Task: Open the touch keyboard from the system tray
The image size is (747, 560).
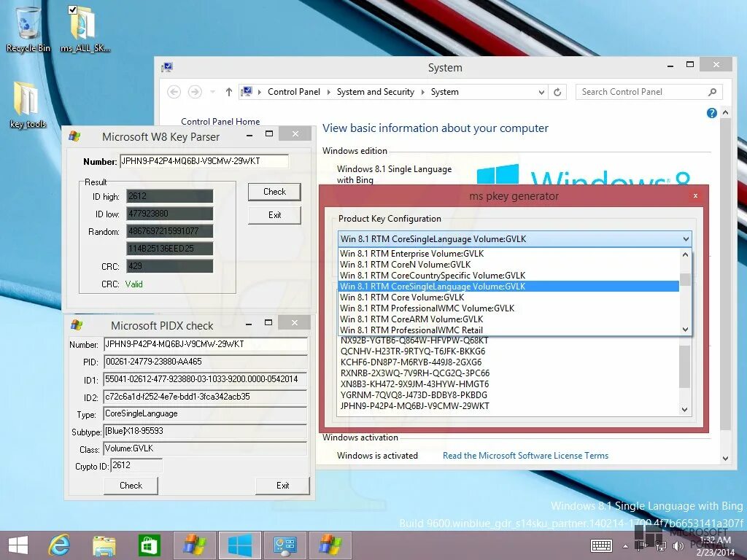Action: pyautogui.click(x=601, y=545)
